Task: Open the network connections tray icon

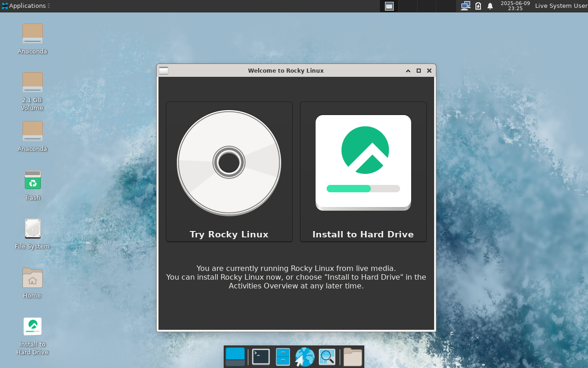Action: 465,6
